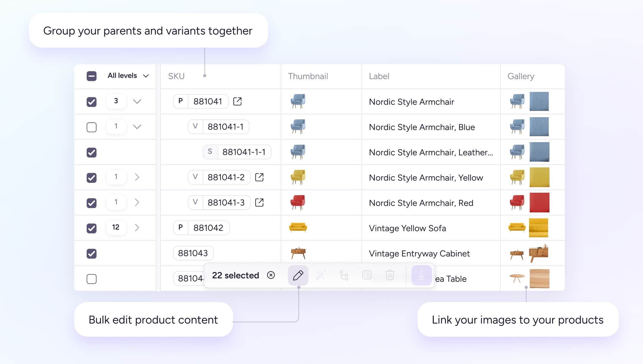Expand the Vintage Yellow Sofa row chevron
Screen dimensions: 643x364
pyautogui.click(x=137, y=228)
